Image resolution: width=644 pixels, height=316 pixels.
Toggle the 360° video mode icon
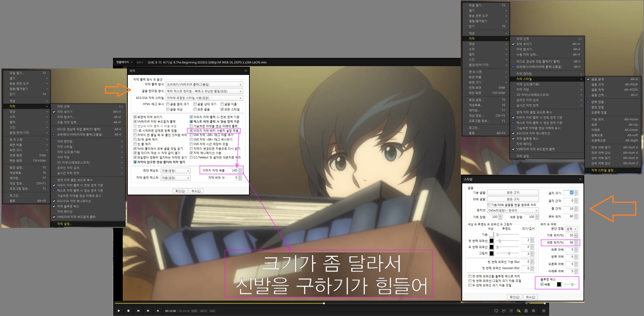[504, 311]
